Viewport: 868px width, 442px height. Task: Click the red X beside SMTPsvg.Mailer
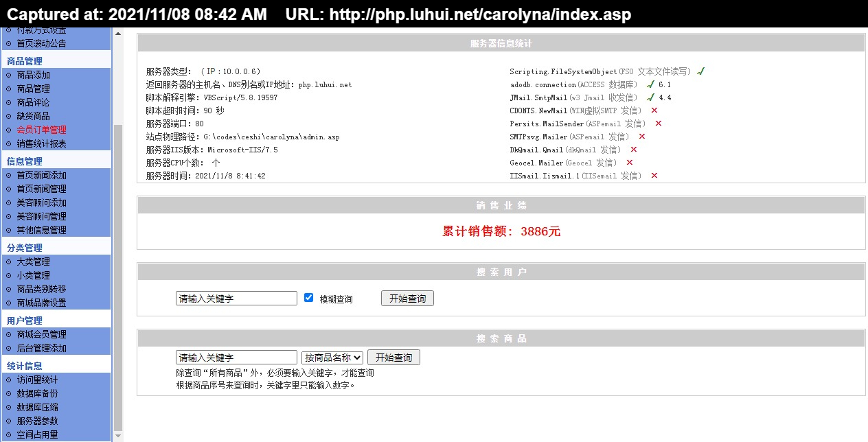[x=642, y=137]
